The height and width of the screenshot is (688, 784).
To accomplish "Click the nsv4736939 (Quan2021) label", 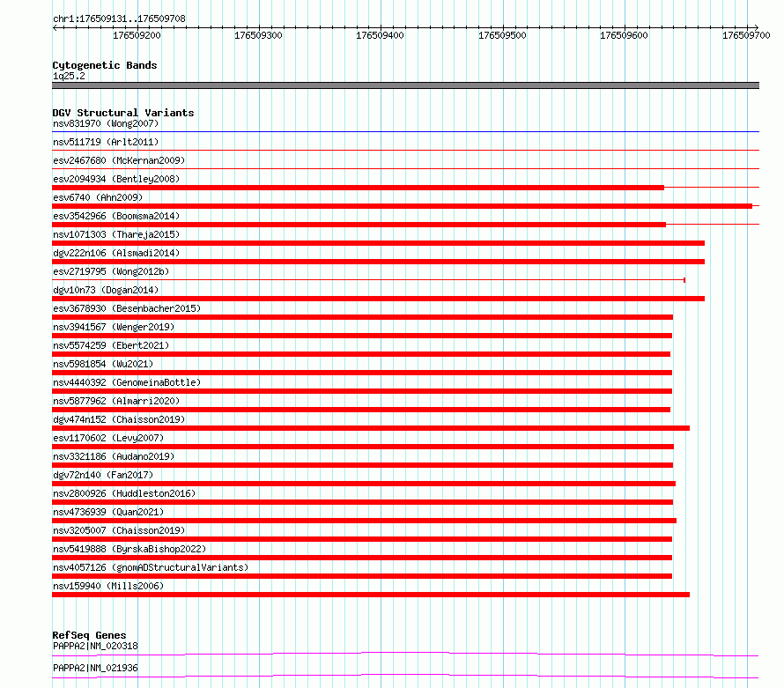I will point(108,512).
